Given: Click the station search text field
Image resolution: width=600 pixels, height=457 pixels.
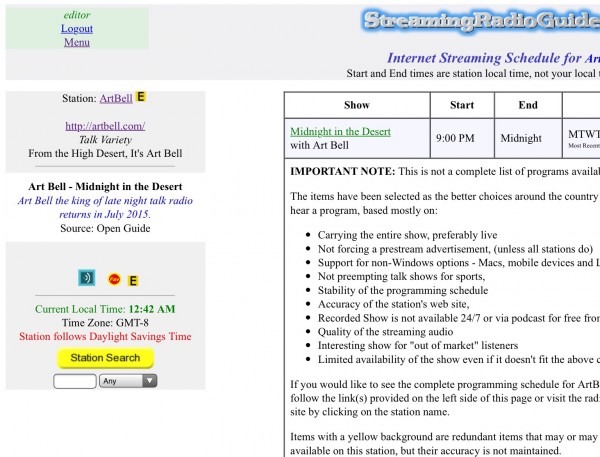Looking at the screenshot, I should tap(75, 381).
